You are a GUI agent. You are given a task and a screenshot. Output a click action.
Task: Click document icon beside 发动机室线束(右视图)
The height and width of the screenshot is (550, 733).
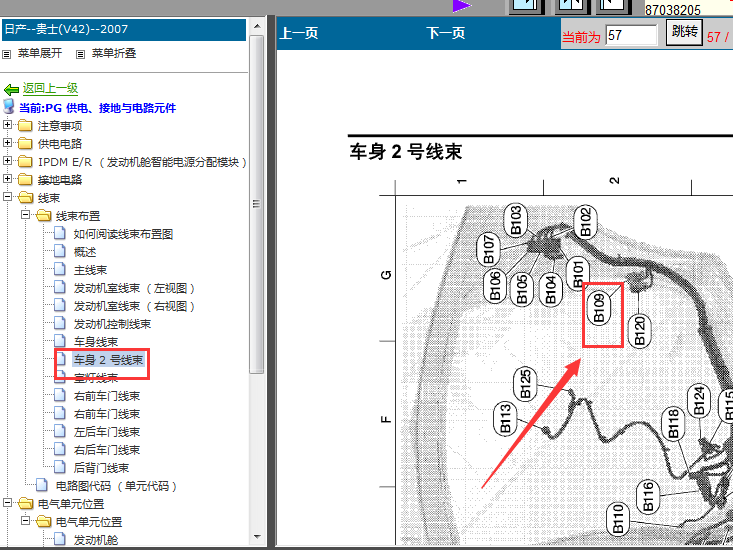(x=60, y=305)
